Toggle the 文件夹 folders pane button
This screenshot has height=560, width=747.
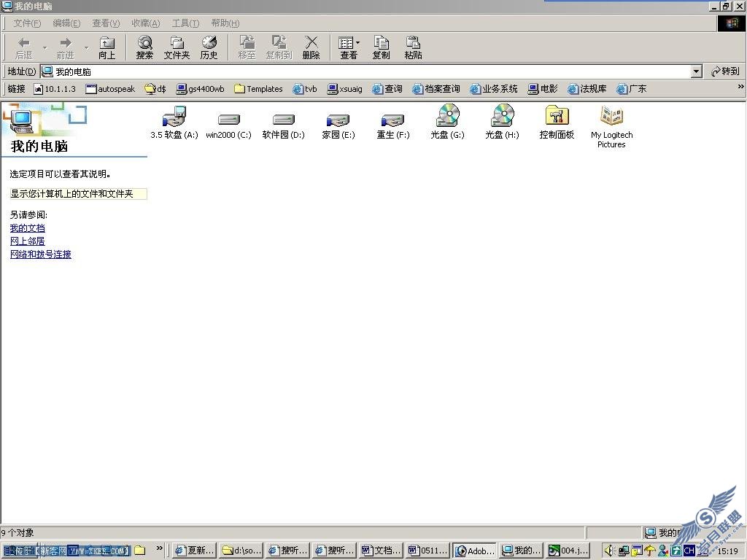(x=177, y=47)
